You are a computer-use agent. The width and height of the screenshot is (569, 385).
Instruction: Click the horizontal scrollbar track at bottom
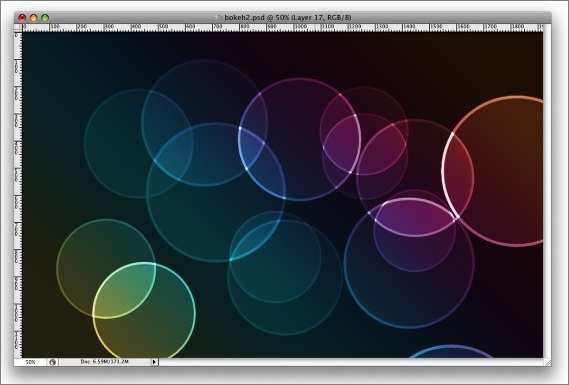click(x=351, y=362)
